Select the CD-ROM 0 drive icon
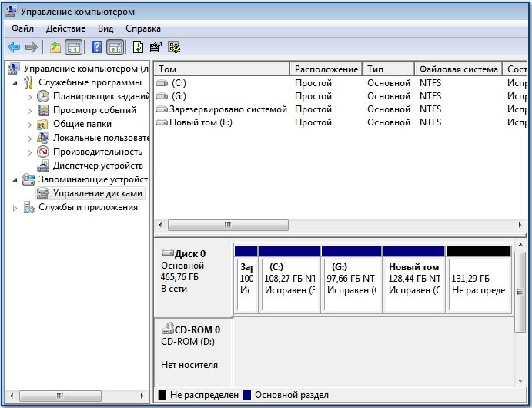This screenshot has height=408, width=532. 168,329
